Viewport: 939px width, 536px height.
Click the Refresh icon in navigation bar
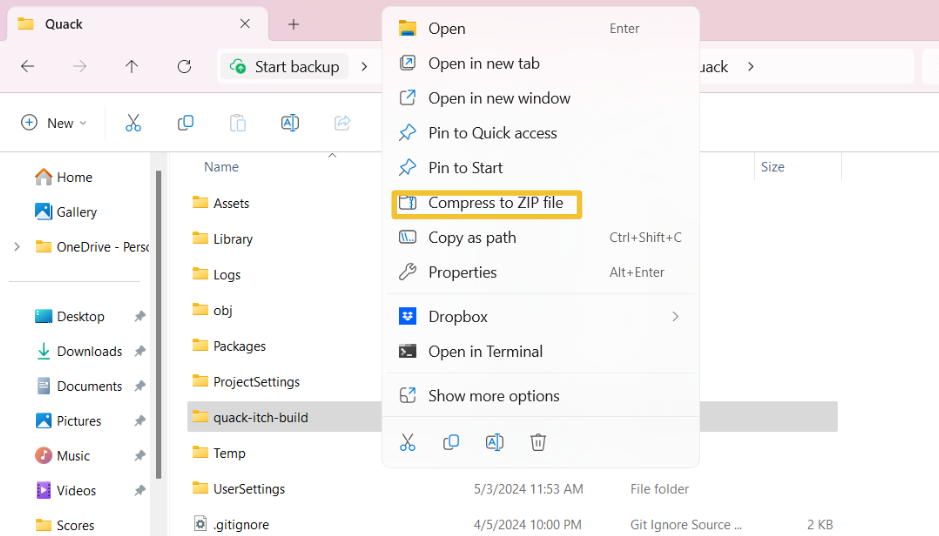point(184,66)
